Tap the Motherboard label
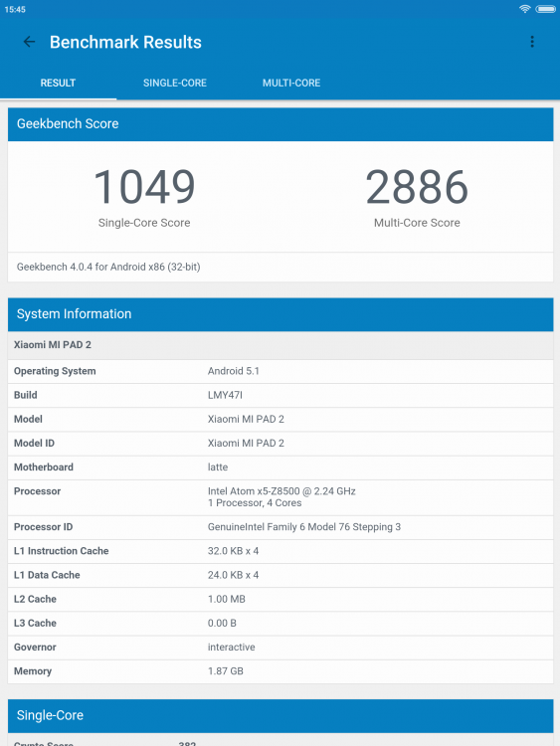 pyautogui.click(x=44, y=467)
